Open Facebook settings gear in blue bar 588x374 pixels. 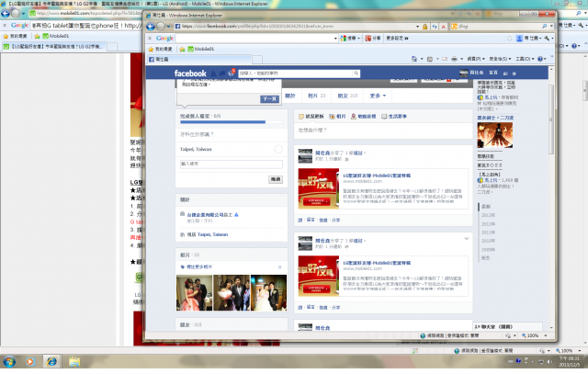(514, 74)
